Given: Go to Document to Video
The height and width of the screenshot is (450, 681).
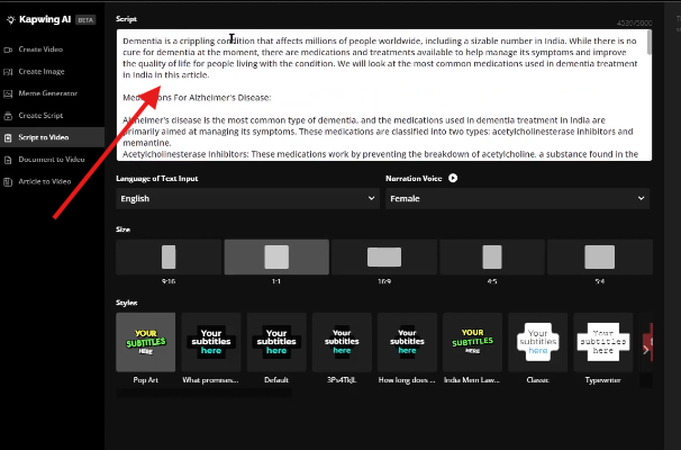Looking at the screenshot, I should click(x=52, y=159).
